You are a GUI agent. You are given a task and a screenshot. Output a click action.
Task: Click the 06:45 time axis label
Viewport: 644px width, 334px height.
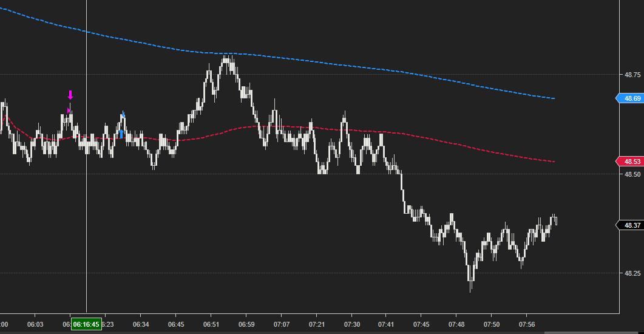(176, 324)
